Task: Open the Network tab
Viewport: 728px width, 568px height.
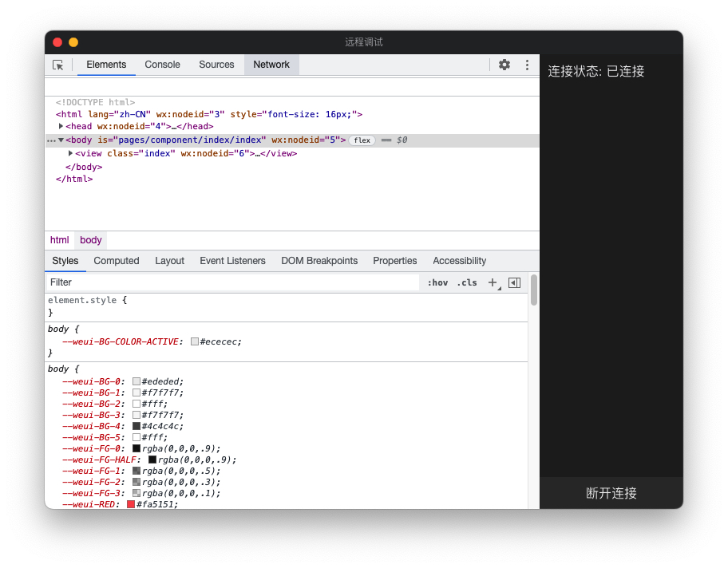Action: tap(271, 65)
